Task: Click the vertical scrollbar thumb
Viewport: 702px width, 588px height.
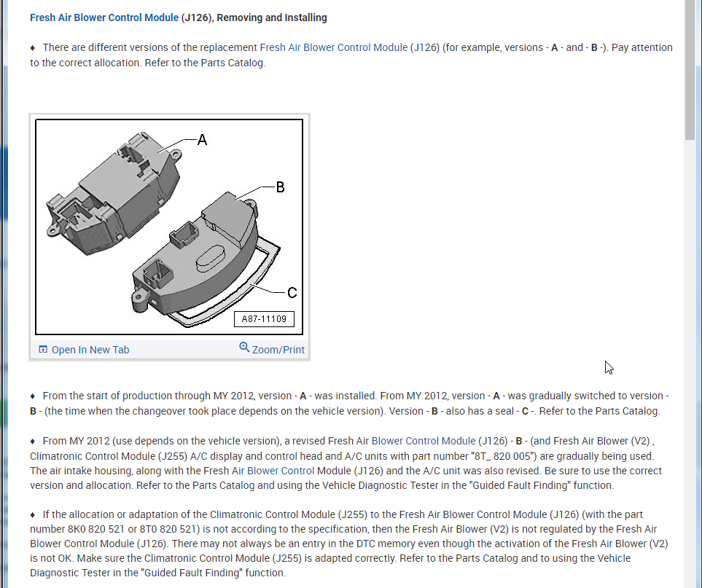Action: (x=690, y=70)
